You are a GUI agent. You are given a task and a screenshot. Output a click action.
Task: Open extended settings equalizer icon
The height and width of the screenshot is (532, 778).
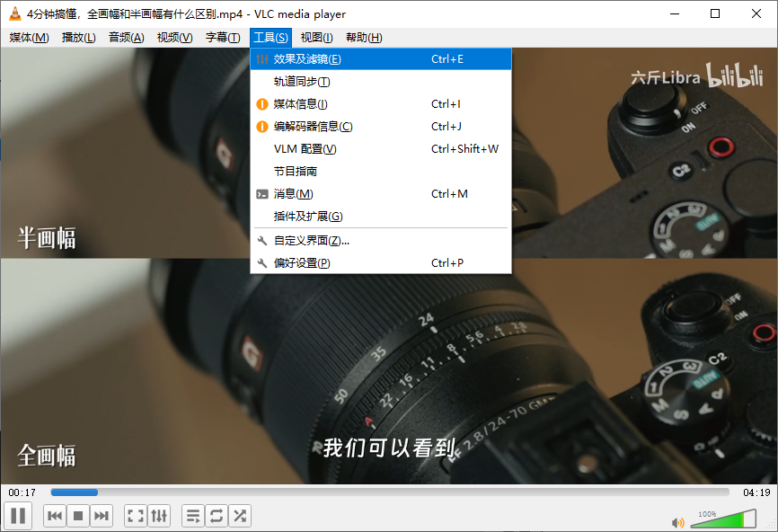click(159, 516)
